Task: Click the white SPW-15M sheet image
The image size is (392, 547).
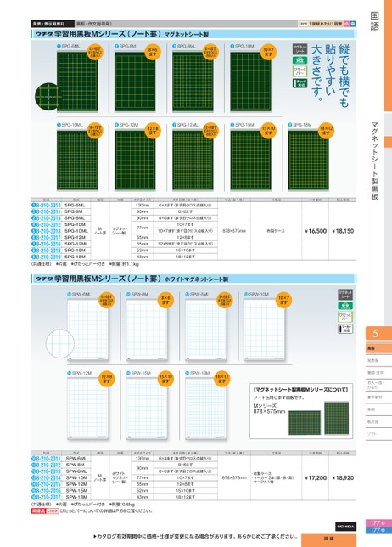Action: 147,409
